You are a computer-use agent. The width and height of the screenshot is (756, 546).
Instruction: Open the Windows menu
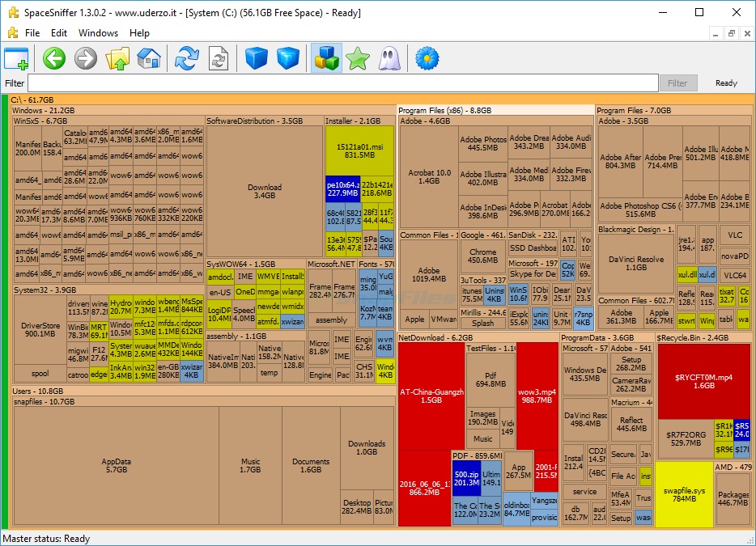[98, 33]
